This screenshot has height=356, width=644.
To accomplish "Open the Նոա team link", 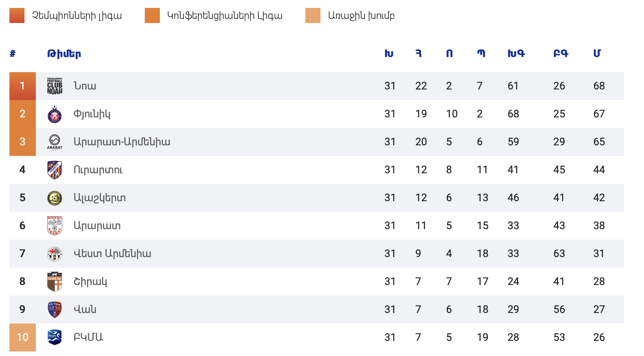I will [x=85, y=86].
